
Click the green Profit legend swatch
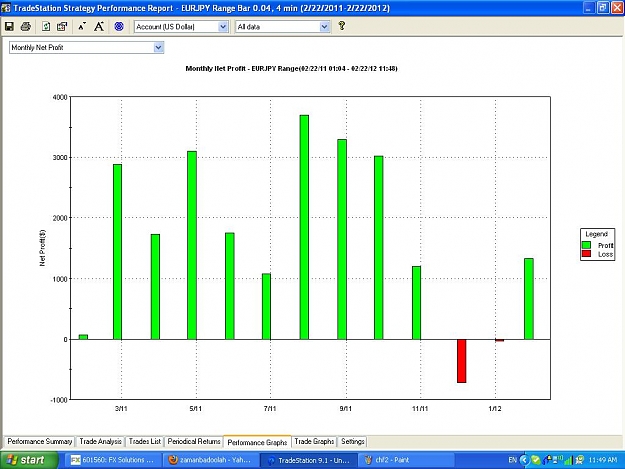pos(586,245)
